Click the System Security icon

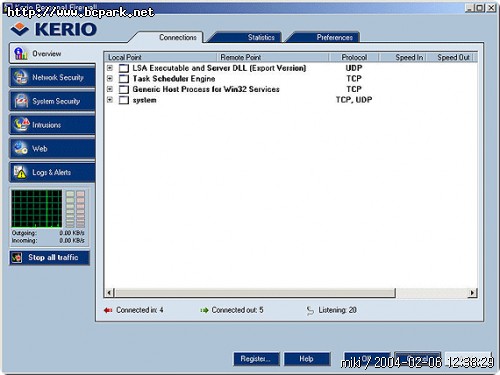click(21, 101)
